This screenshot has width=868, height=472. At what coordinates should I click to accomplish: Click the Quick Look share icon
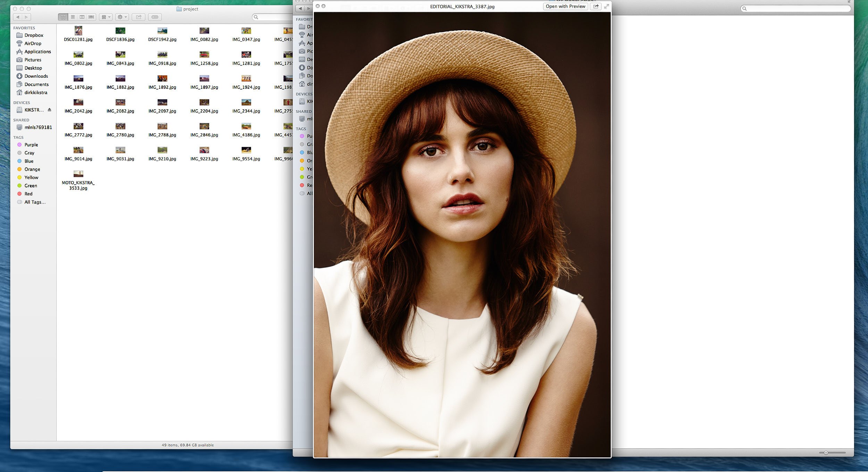click(596, 6)
